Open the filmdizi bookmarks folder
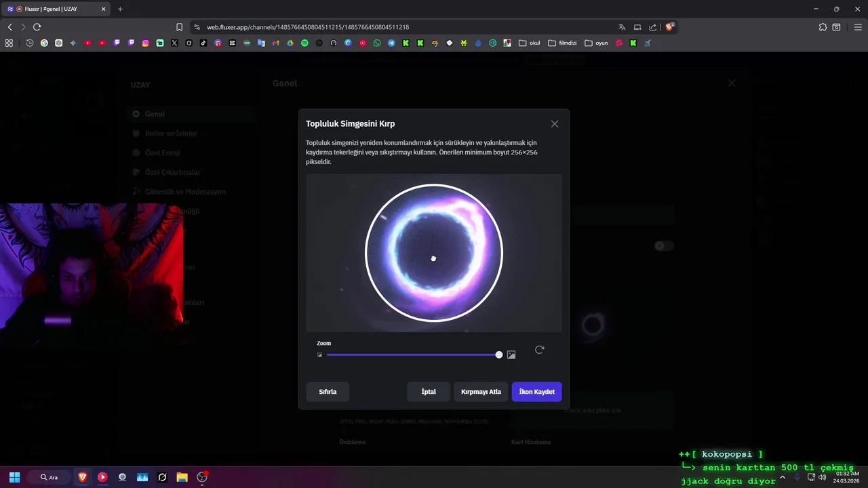 click(x=562, y=43)
